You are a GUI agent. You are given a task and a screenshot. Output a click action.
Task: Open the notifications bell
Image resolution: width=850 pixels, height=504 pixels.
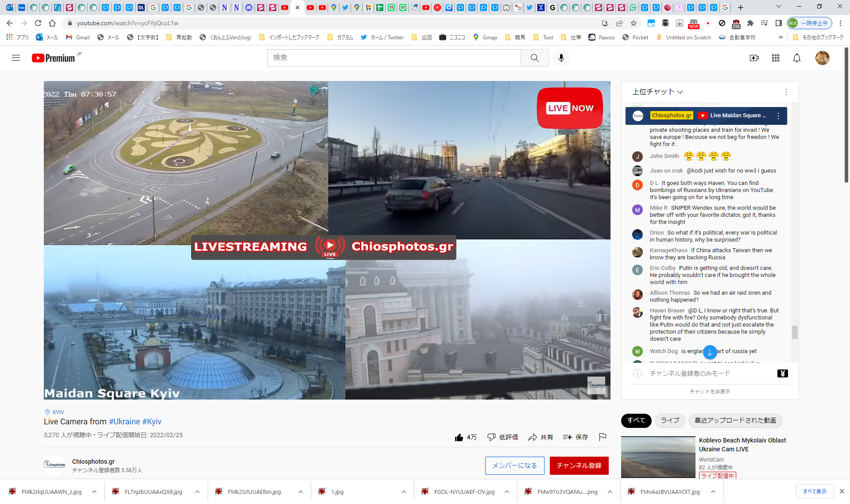click(x=796, y=58)
